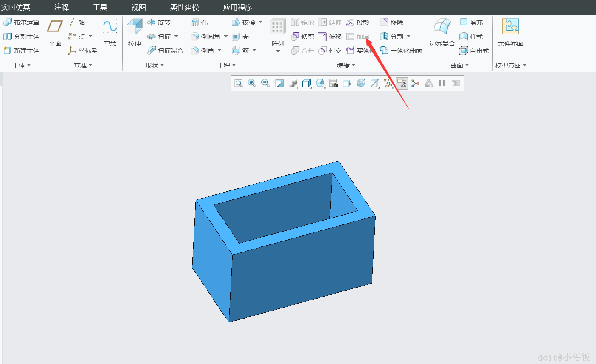Expand the 形状 group dropdown
The height and width of the screenshot is (364, 596).
click(155, 65)
